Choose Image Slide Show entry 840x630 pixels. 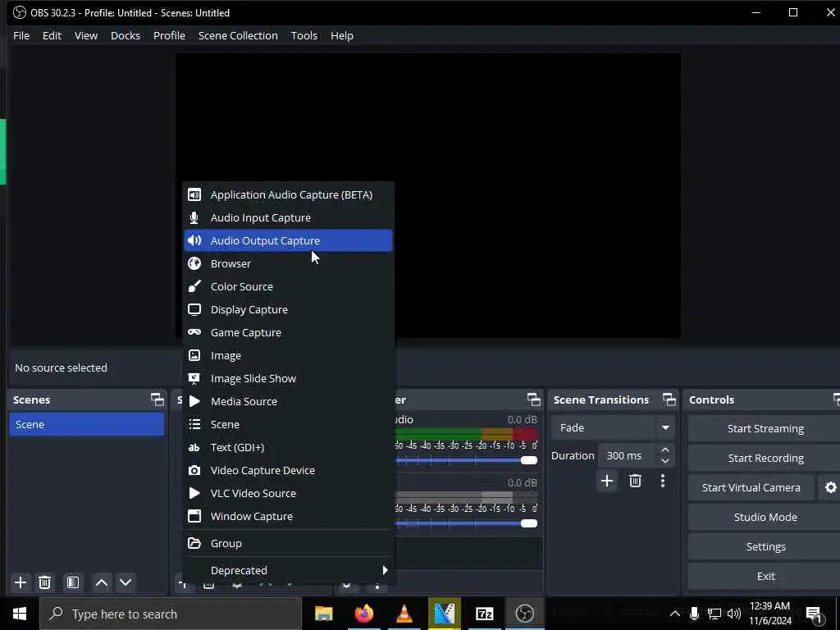(288, 379)
